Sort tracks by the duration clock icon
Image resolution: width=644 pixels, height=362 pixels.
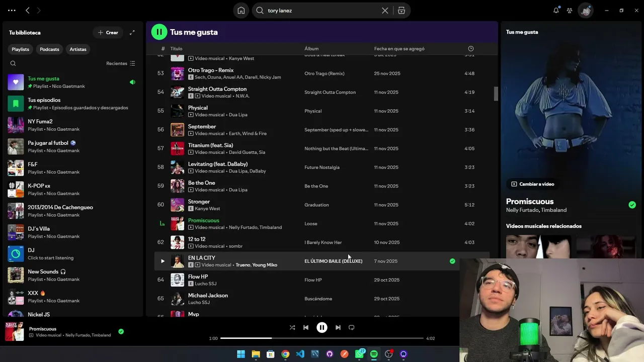tap(470, 49)
